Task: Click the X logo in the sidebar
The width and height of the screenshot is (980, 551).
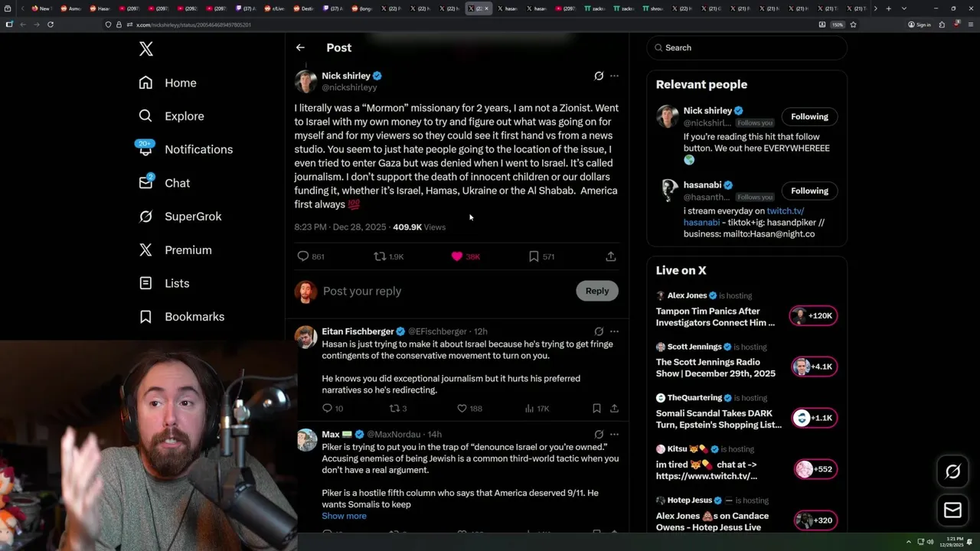Action: (146, 49)
